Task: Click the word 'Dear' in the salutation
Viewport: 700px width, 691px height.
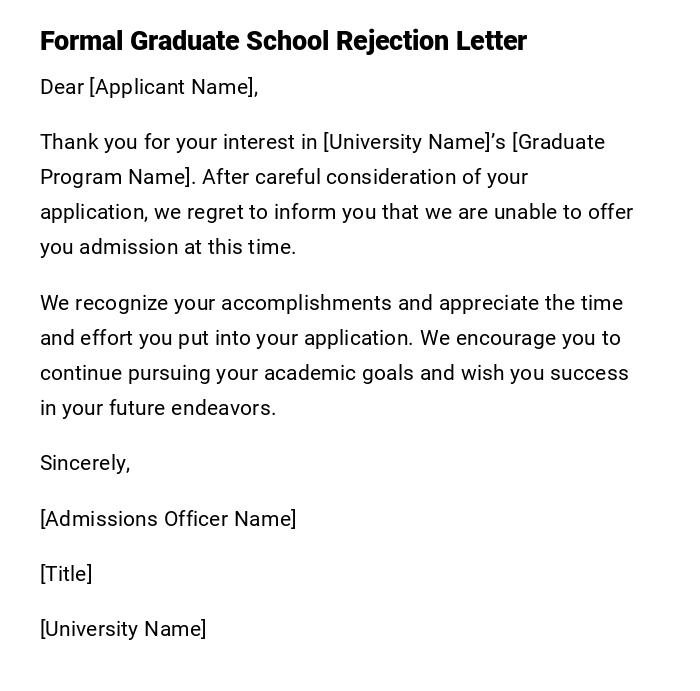Action: click(x=61, y=87)
